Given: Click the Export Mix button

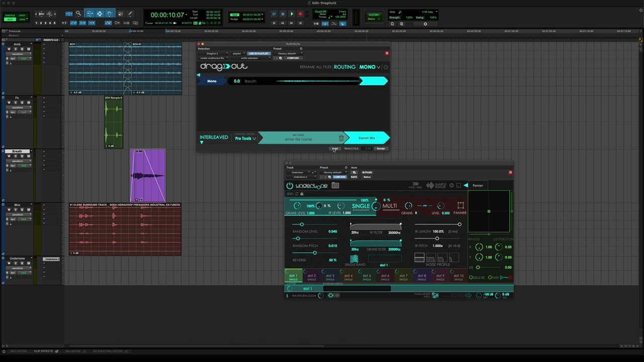Looking at the screenshot, I should pos(367,138).
